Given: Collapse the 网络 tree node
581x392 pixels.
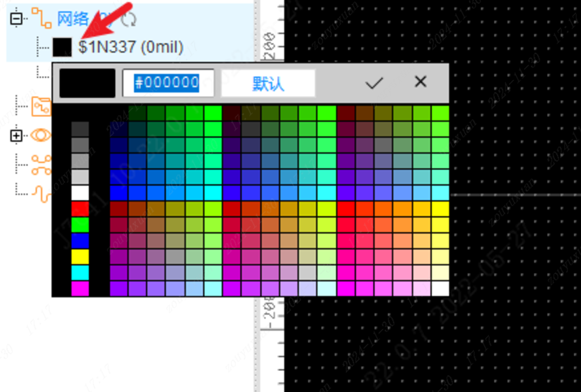Looking at the screenshot, I should (16, 19).
